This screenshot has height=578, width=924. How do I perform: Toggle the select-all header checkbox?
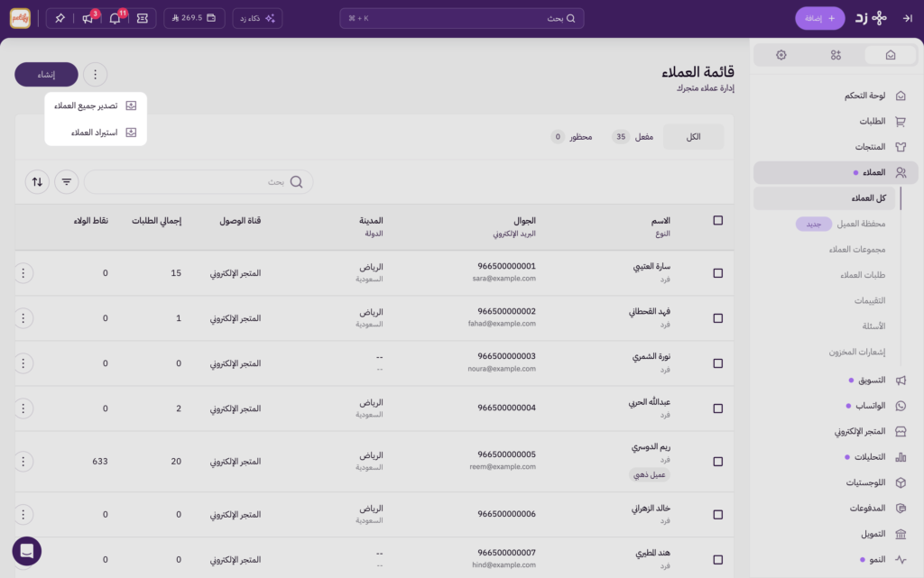click(717, 220)
